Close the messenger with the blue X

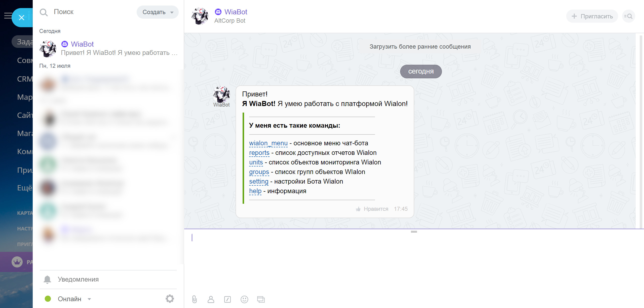(22, 18)
